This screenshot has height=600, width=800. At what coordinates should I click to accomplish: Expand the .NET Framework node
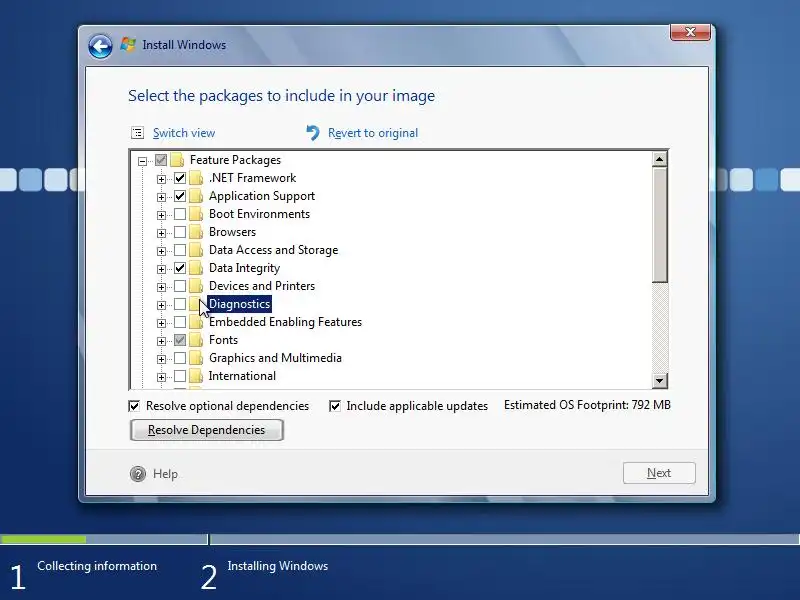(x=161, y=179)
